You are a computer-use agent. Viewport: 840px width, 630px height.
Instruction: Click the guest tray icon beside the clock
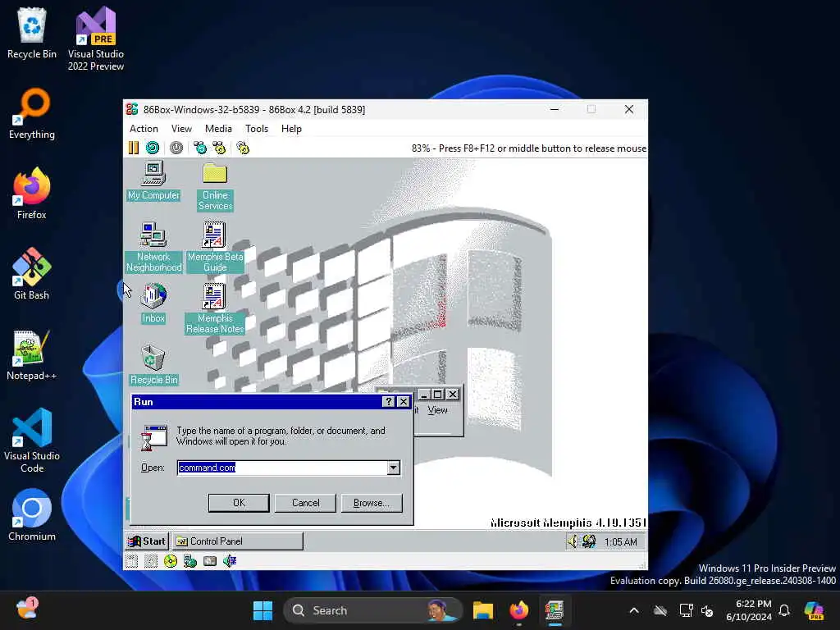(589, 541)
